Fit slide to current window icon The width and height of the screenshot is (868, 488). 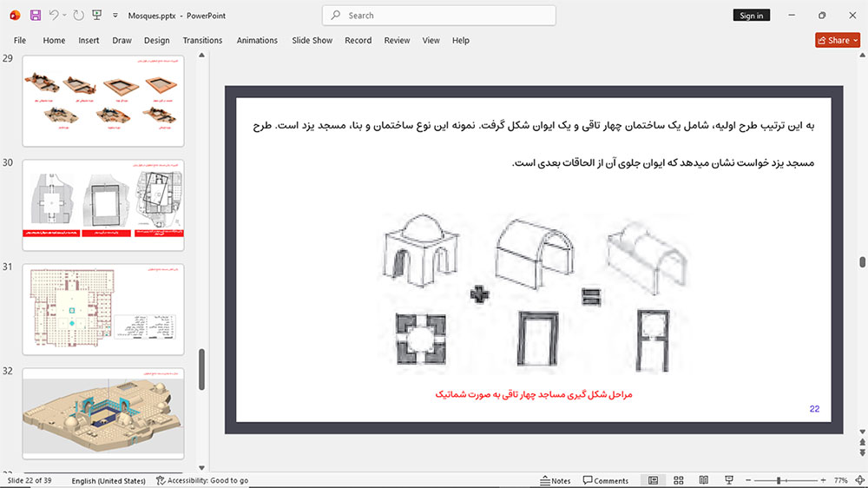click(x=859, y=480)
